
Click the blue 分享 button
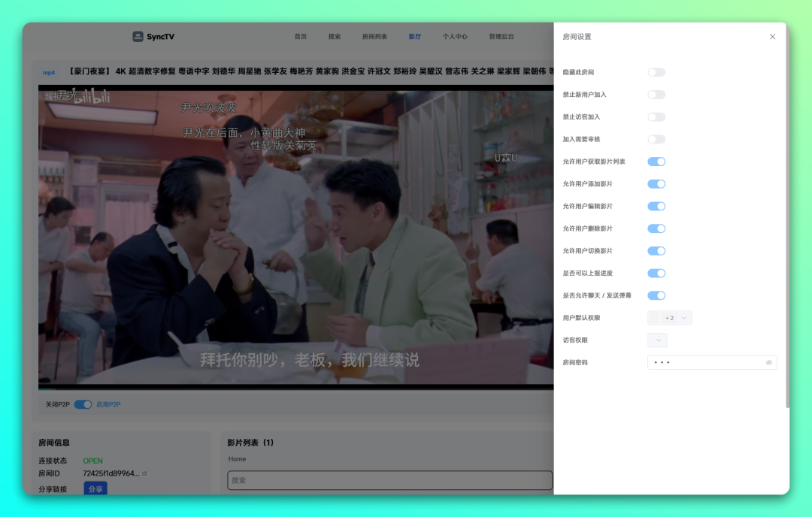[x=95, y=489]
